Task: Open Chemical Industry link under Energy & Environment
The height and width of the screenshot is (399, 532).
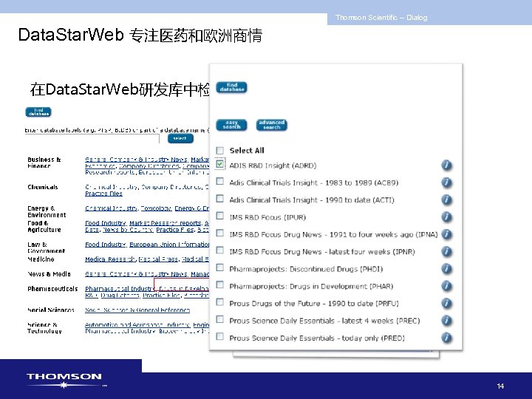Action: (x=112, y=208)
